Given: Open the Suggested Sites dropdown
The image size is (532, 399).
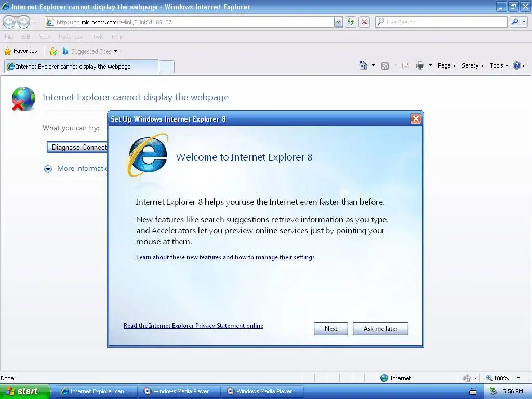Looking at the screenshot, I should pyautogui.click(x=90, y=51).
